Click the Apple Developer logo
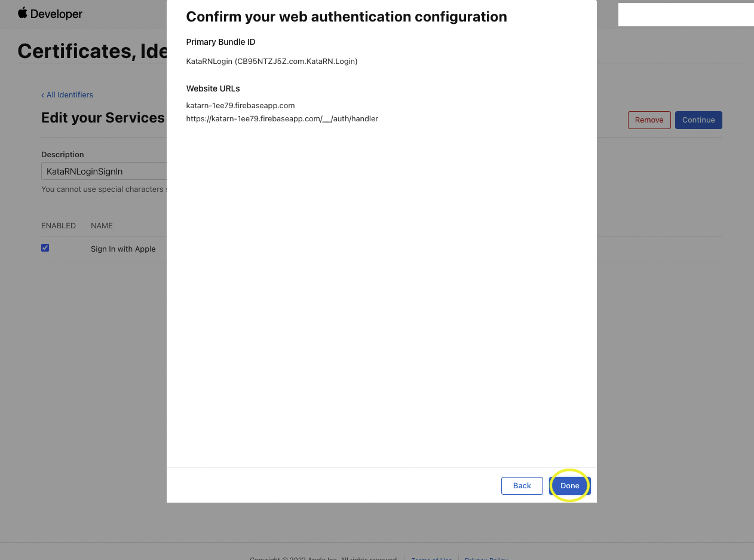This screenshot has height=560, width=754. (50, 14)
